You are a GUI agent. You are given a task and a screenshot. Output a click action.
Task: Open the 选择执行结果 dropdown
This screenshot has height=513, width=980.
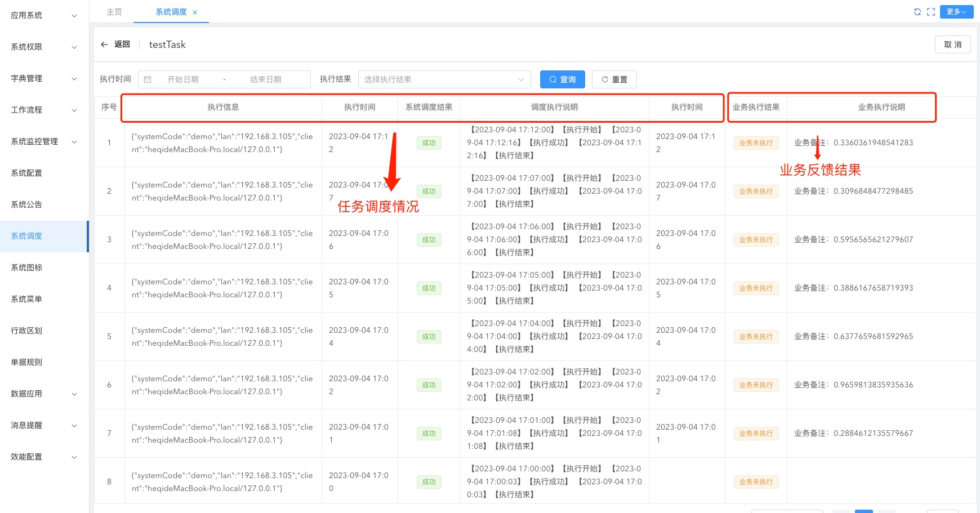[444, 79]
